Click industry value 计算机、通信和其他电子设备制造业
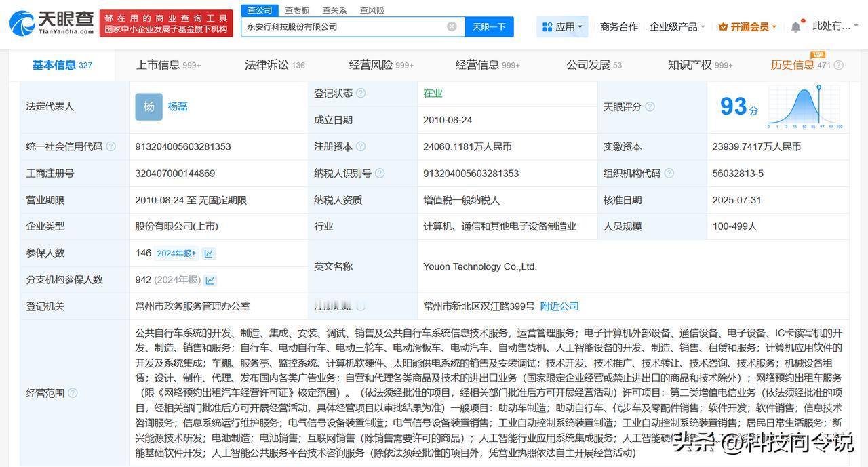This screenshot has height=467, width=868. coord(500,226)
